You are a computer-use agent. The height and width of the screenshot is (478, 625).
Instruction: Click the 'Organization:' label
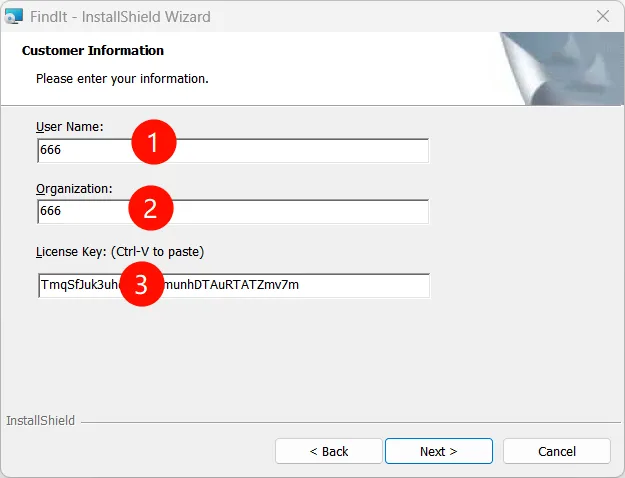74,189
